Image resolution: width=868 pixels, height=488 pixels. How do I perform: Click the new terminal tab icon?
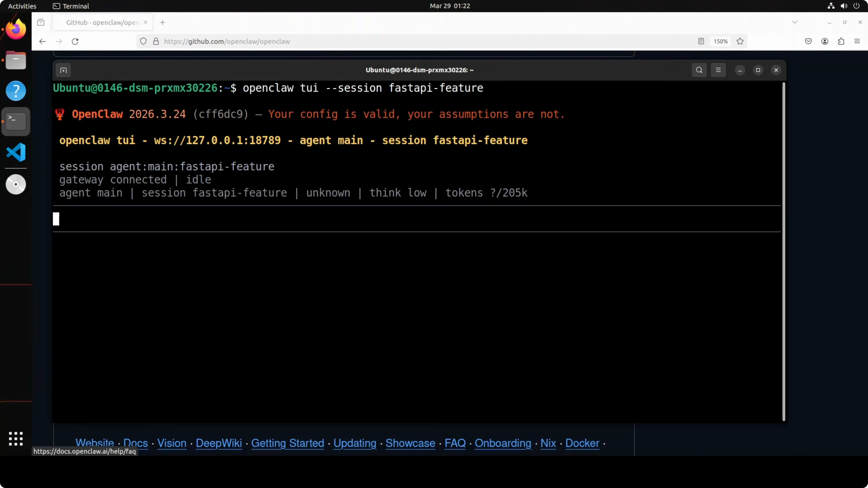pos(63,70)
